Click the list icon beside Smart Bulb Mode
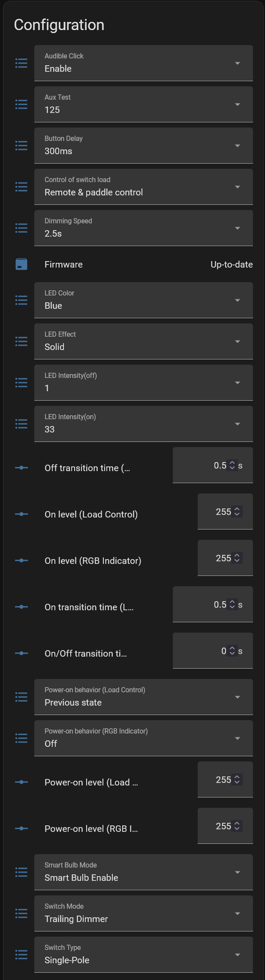This screenshot has height=980, width=265. [x=21, y=872]
